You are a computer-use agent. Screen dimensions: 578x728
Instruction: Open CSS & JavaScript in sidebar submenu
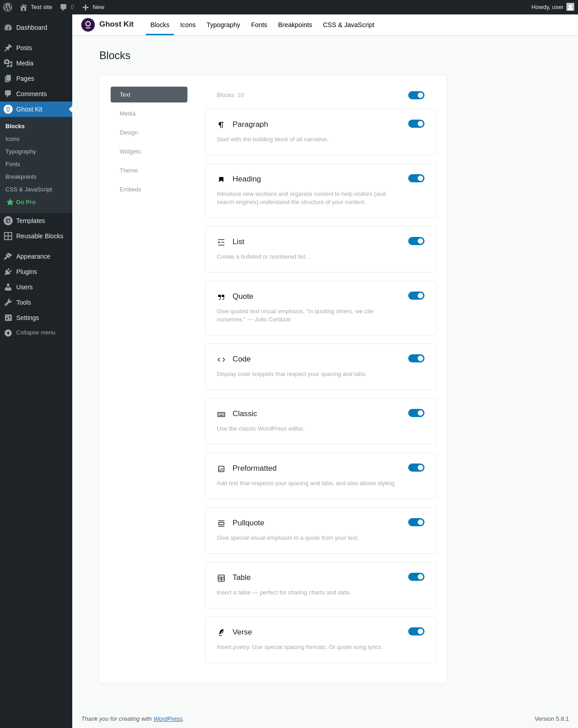(36, 190)
